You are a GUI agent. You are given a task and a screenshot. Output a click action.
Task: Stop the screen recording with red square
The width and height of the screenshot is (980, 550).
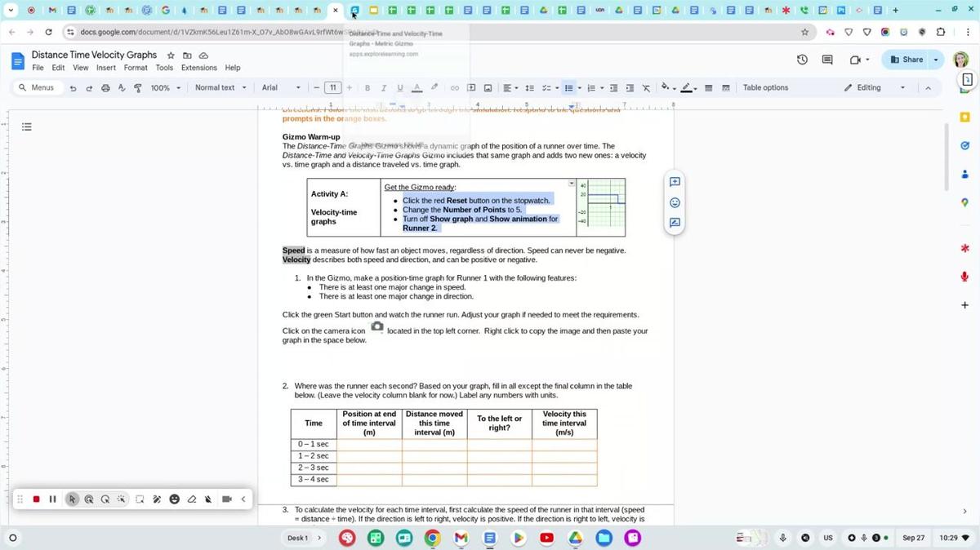click(x=36, y=499)
